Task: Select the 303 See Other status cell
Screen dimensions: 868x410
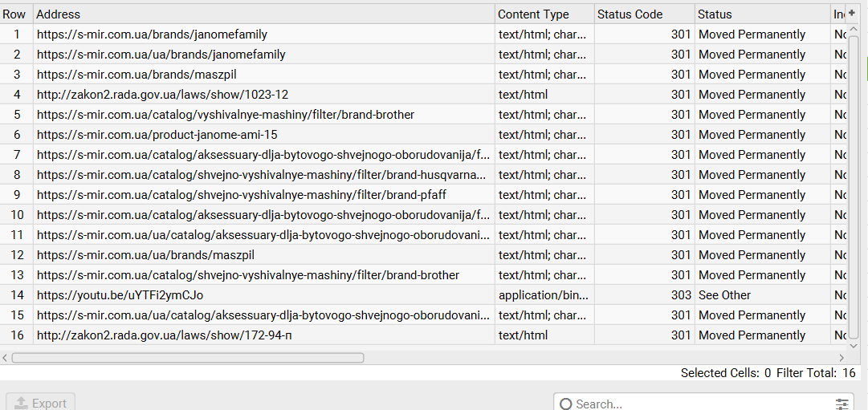Action: [x=724, y=295]
